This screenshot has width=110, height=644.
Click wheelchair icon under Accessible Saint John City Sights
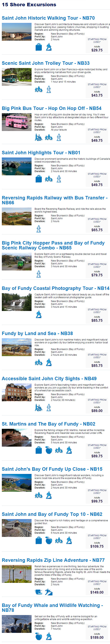coord(38,408)
